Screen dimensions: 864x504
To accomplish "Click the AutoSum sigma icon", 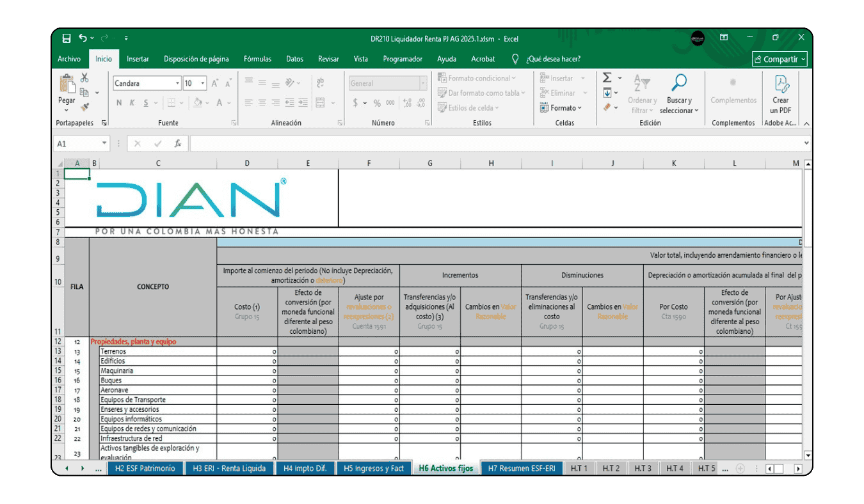I will pyautogui.click(x=607, y=78).
